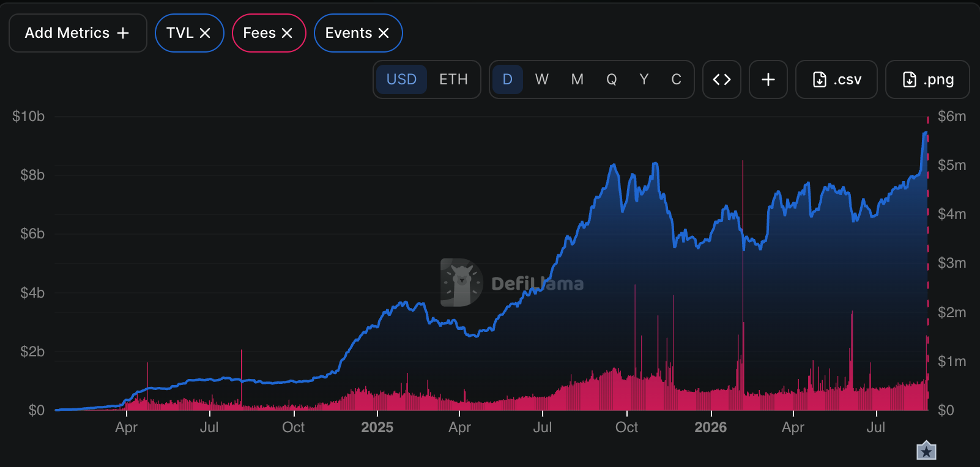Click the $2m label on the fees axis
Viewport: 980px width, 467px height.
(952, 312)
